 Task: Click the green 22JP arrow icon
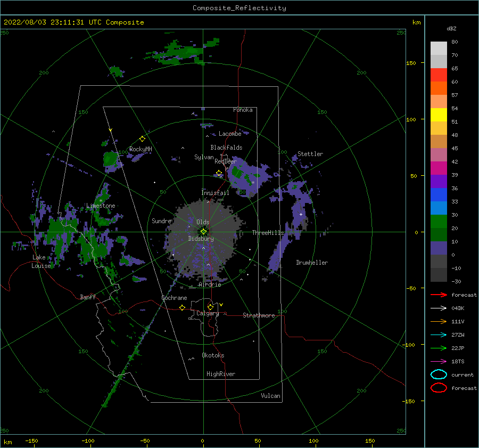[439, 348]
